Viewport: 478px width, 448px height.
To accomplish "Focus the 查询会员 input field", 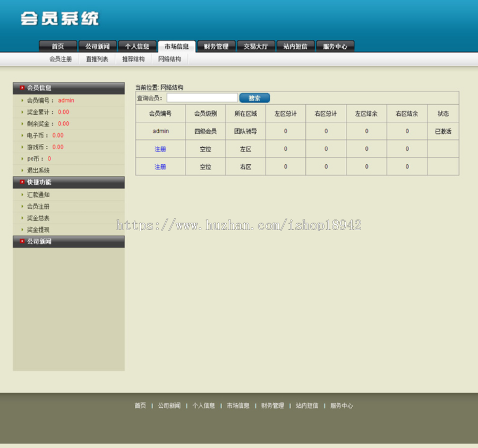I will pos(202,98).
